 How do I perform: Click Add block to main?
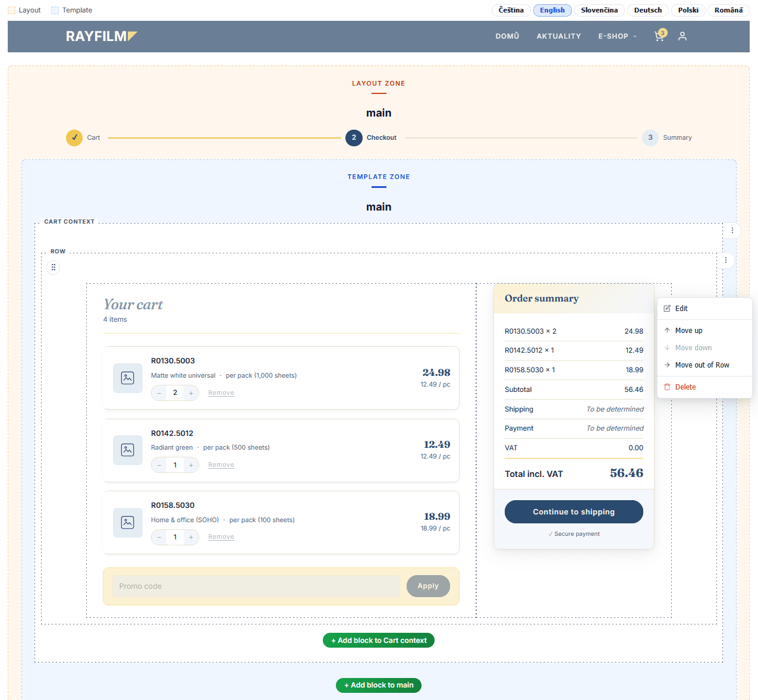[x=379, y=685]
